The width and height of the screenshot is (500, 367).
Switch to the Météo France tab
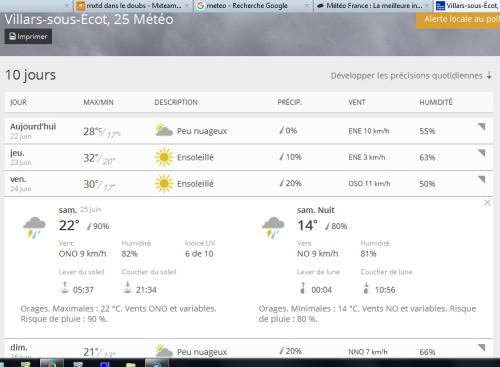(372, 6)
